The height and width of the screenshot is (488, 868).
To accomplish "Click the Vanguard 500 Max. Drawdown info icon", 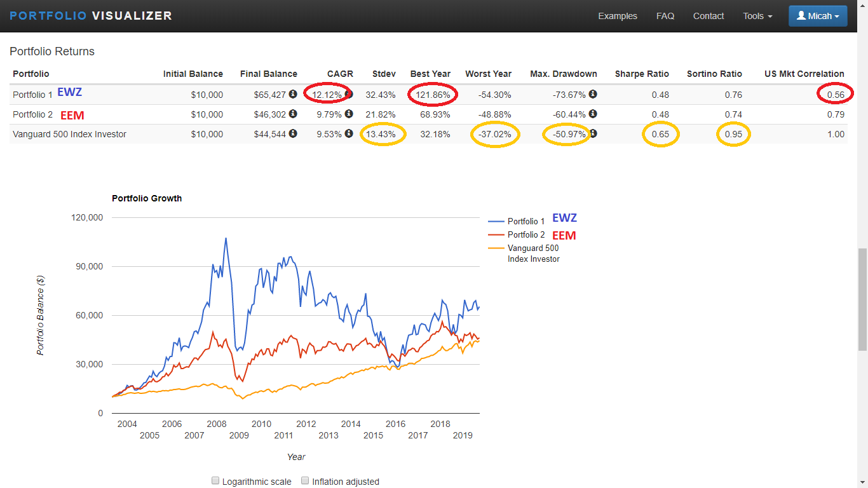I will tap(593, 133).
